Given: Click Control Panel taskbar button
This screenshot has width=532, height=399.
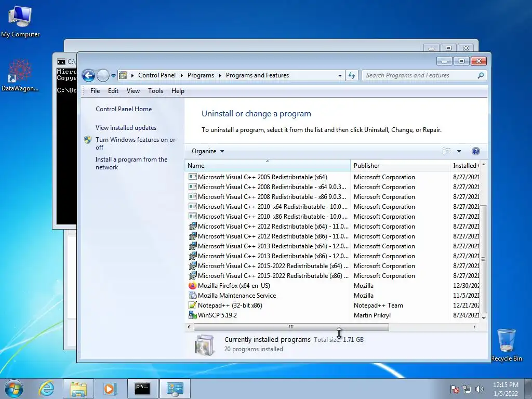Looking at the screenshot, I should [175, 389].
